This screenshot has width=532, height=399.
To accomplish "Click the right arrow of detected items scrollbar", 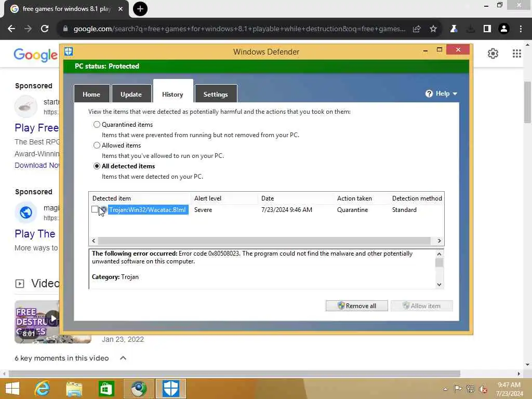I will (x=439, y=241).
